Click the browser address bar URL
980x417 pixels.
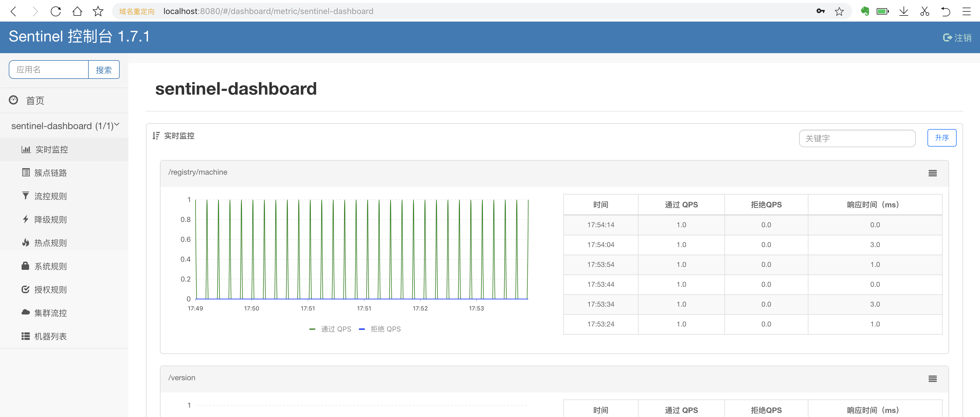click(268, 11)
